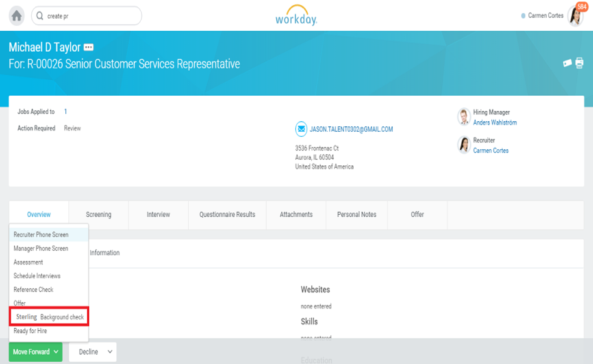Image resolution: width=593 pixels, height=364 pixels.
Task: Switch to the Screening tab
Action: coord(98,215)
